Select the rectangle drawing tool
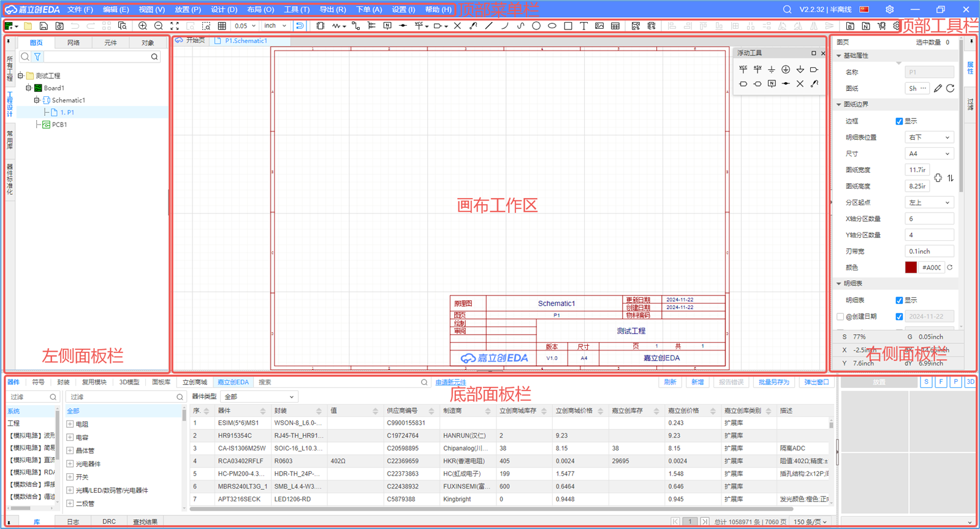 click(568, 26)
